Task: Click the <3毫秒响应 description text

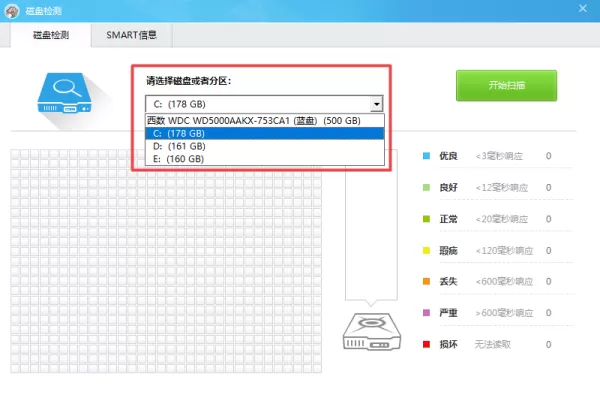Action: click(499, 156)
